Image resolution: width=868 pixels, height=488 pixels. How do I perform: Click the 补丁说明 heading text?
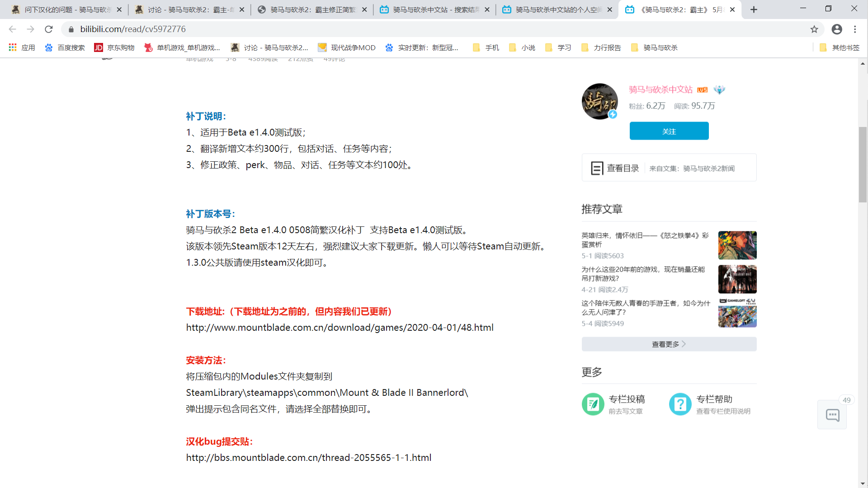[x=206, y=116]
